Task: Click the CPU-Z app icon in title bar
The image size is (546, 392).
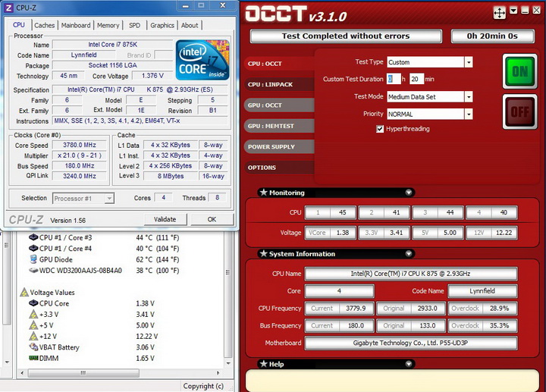Action: 9,8
